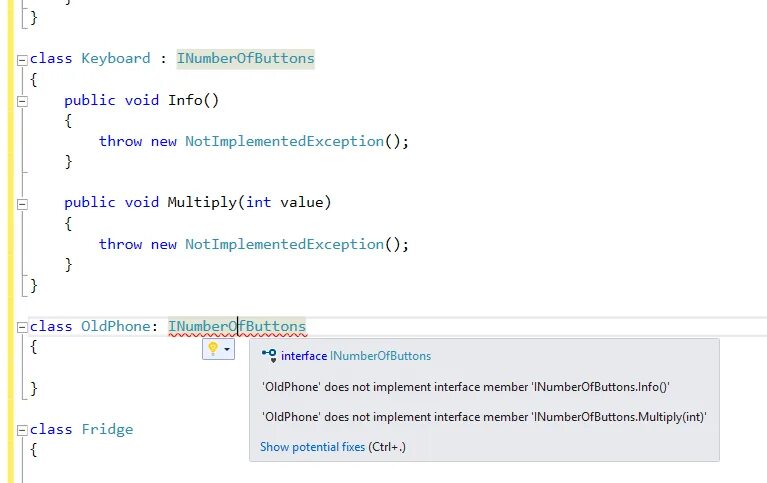The image size is (767, 483).
Task: Click the Keyboard class name
Action: (116, 59)
